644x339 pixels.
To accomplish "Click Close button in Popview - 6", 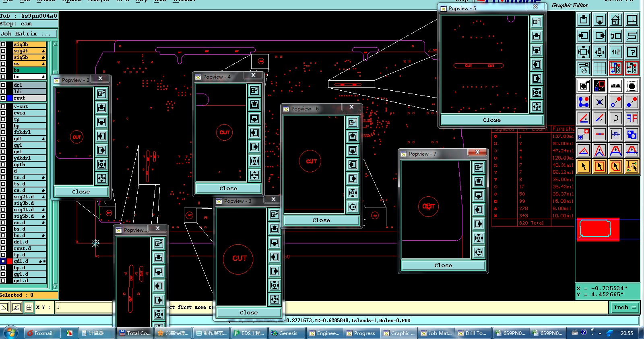I will tap(321, 220).
